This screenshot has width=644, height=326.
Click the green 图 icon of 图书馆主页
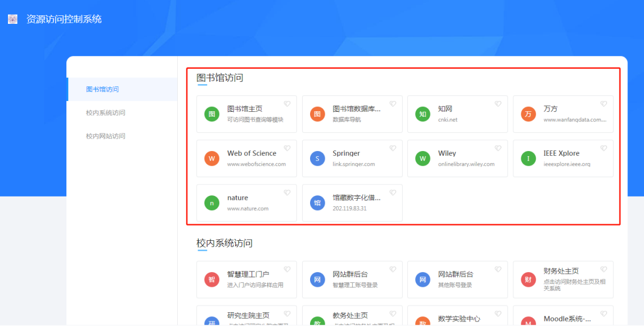212,114
